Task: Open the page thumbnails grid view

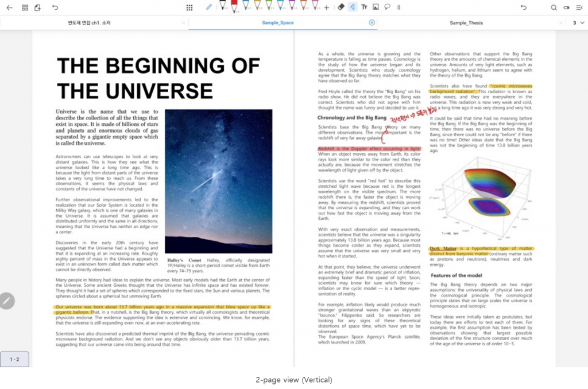Action: (x=25, y=7)
